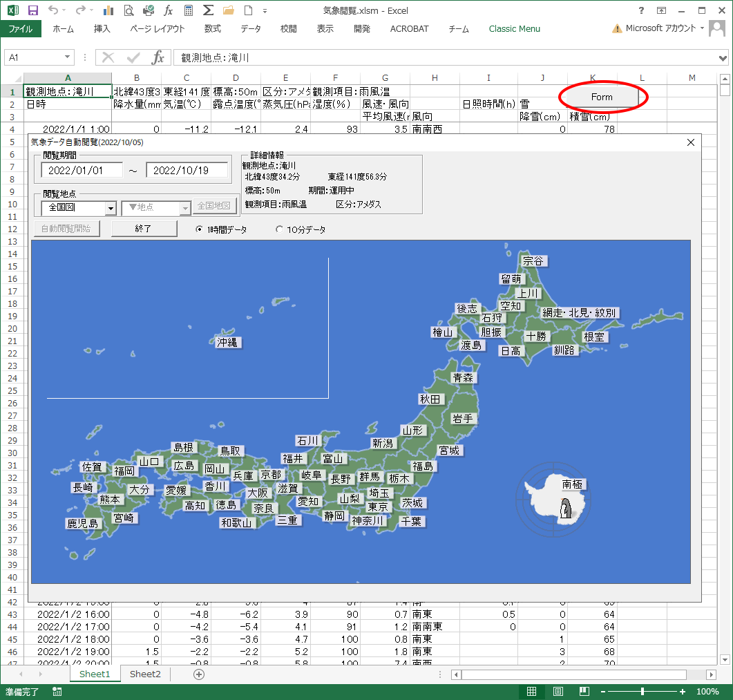The width and height of the screenshot is (733, 700).
Task: Click the 2022/01/01 start date field
Action: 82,170
